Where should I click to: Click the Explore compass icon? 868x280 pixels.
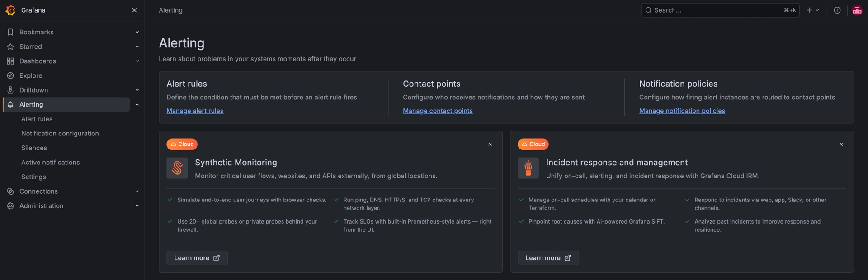pyautogui.click(x=10, y=75)
